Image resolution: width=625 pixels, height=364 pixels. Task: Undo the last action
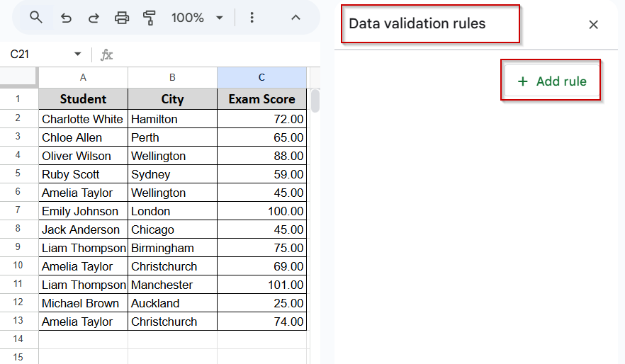tap(66, 18)
